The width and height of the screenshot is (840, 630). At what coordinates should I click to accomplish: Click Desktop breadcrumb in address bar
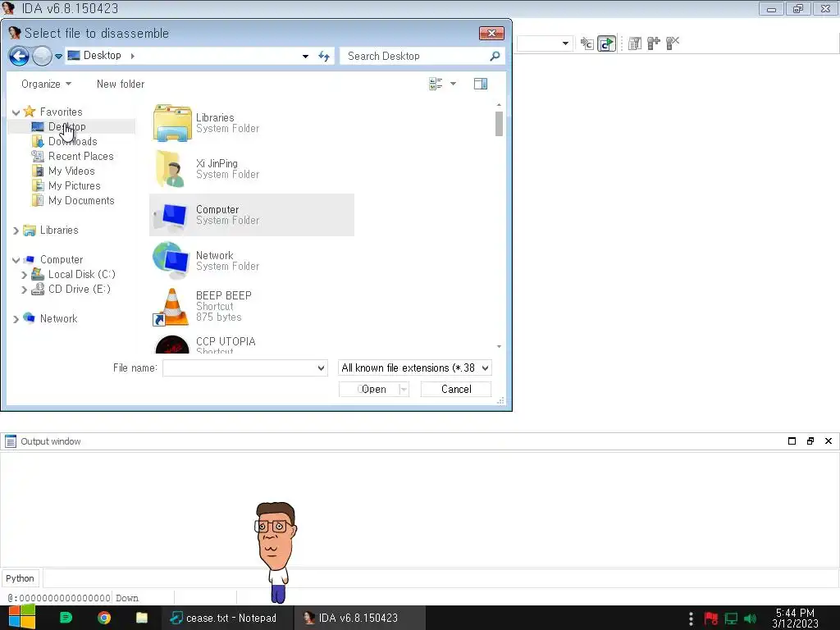coord(102,56)
